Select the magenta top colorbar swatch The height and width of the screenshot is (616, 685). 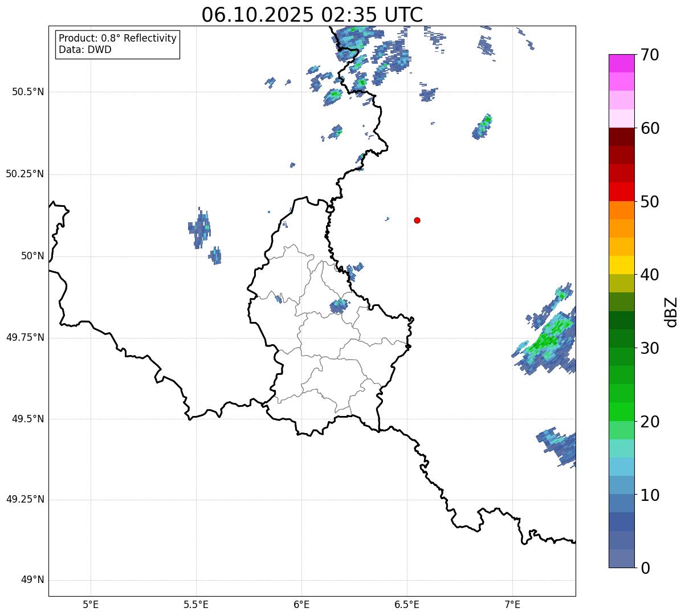coord(622,63)
